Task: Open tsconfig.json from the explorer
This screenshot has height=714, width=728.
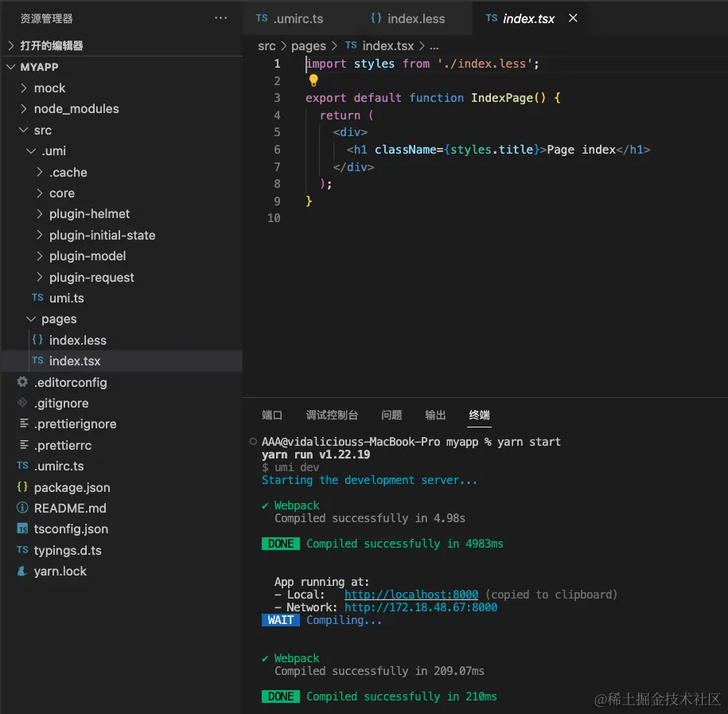Action: (71, 529)
